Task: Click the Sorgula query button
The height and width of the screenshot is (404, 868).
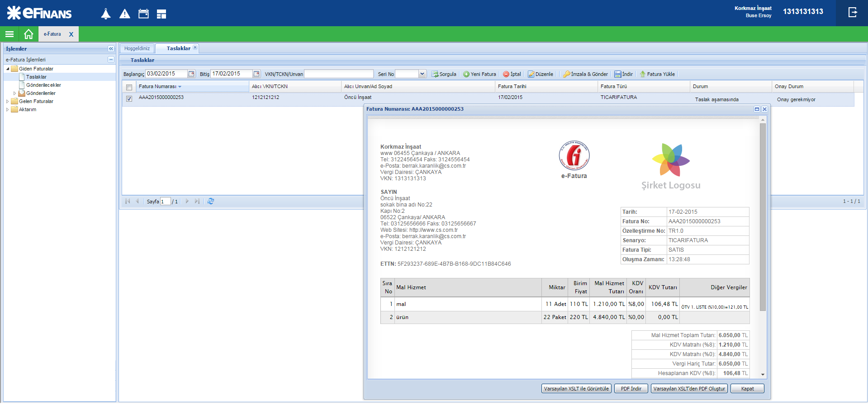Action: pos(444,74)
